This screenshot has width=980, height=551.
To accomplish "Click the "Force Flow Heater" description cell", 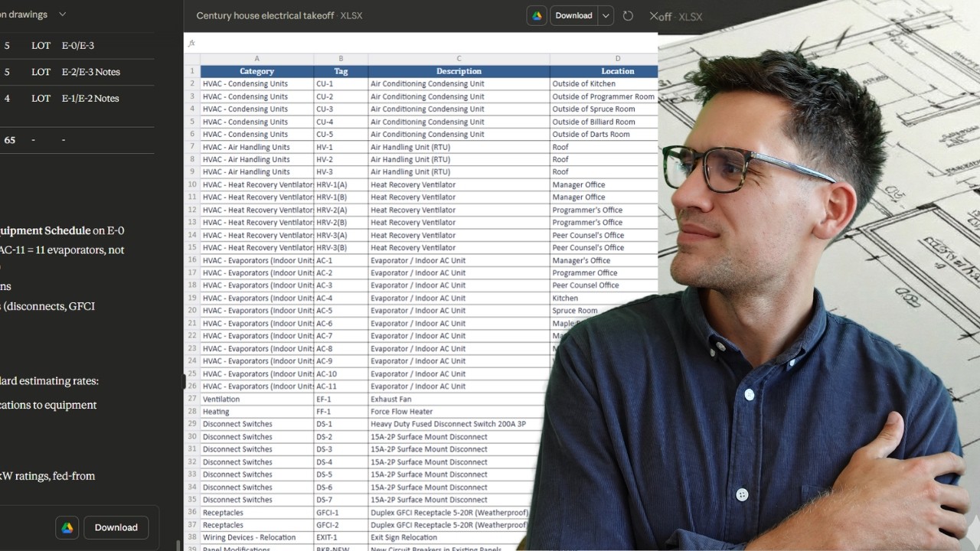I will 456,412.
